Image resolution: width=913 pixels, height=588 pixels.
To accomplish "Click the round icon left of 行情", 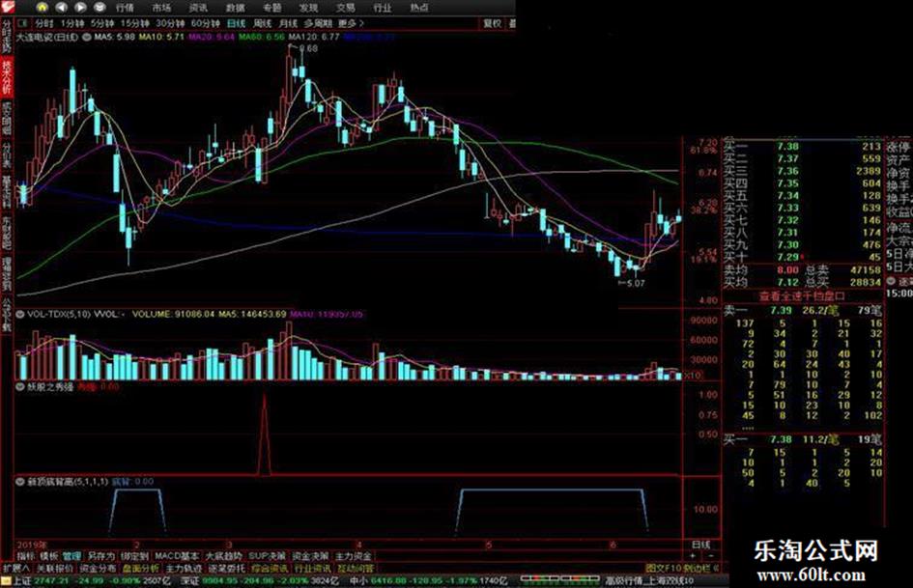I will (x=100, y=8).
